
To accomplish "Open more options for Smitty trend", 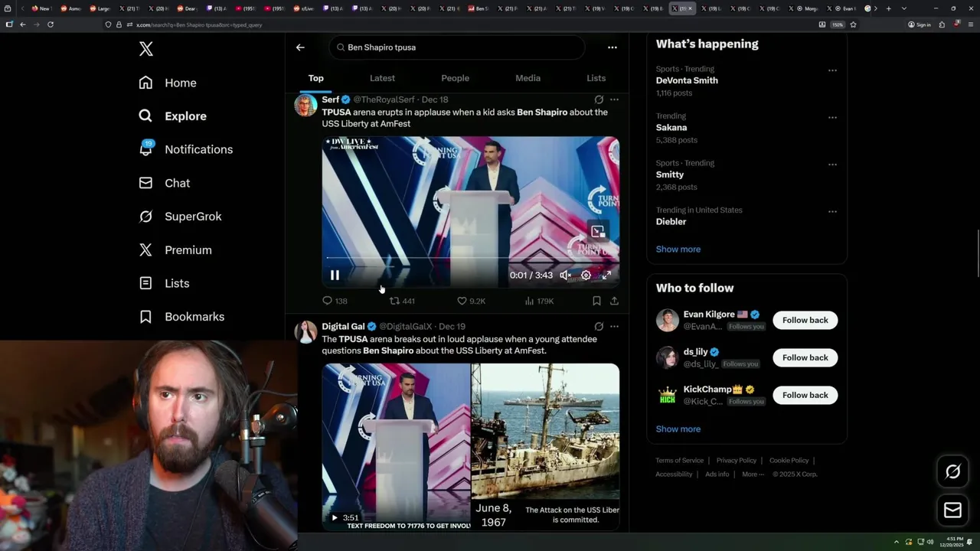I will coord(832,165).
